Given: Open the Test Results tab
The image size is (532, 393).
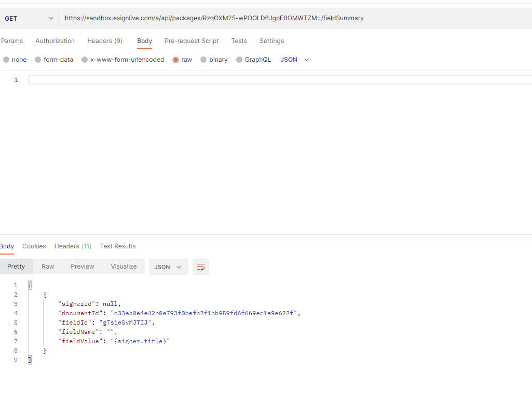Looking at the screenshot, I should click(x=118, y=246).
